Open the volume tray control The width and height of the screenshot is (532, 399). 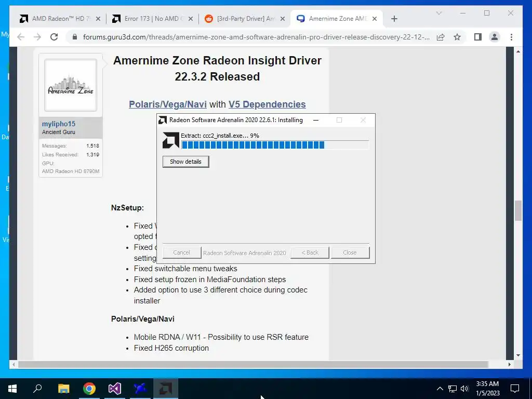(x=464, y=389)
